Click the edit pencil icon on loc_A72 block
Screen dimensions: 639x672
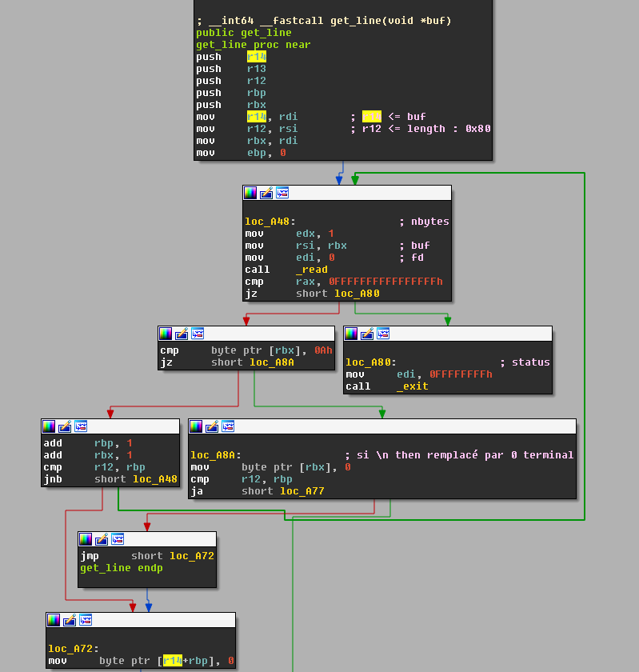click(70, 620)
